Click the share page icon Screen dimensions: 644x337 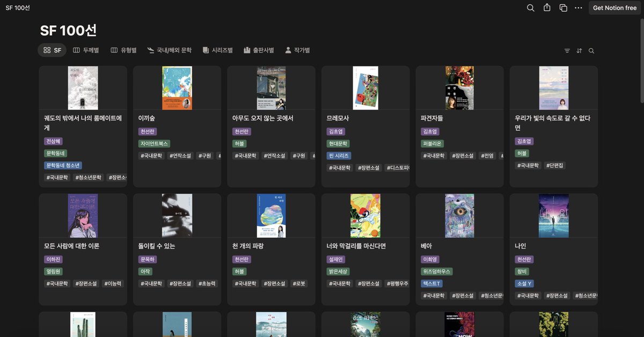click(547, 8)
